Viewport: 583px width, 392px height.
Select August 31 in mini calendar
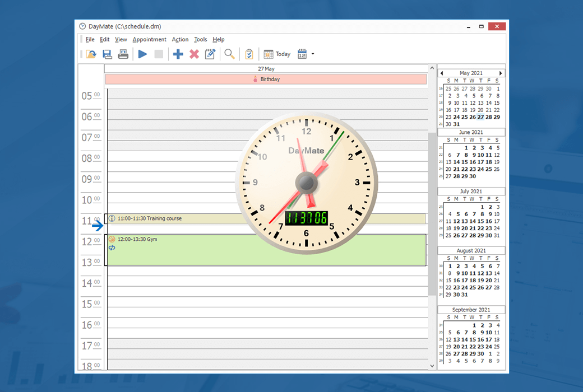tap(465, 295)
